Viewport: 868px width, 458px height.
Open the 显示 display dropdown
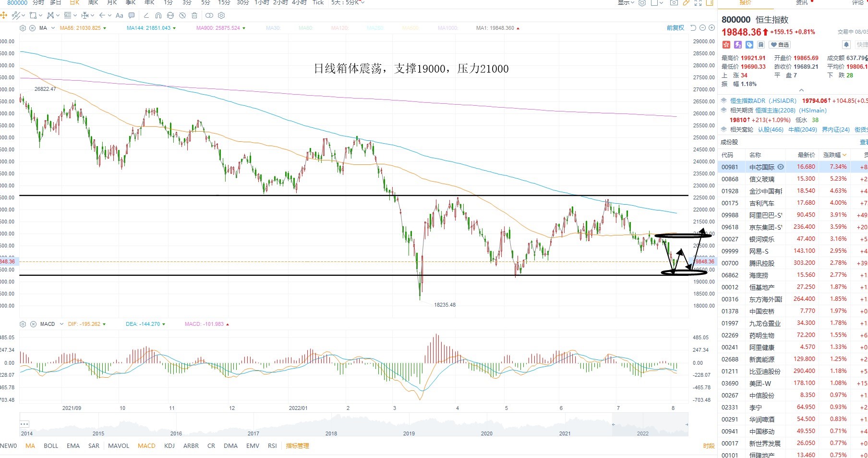point(626,2)
